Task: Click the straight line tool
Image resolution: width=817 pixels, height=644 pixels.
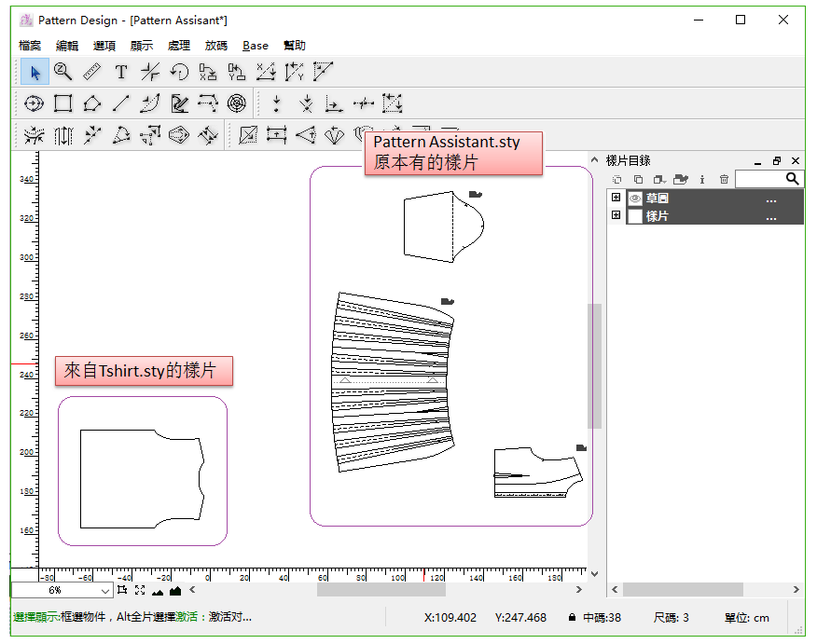Action: coord(120,103)
